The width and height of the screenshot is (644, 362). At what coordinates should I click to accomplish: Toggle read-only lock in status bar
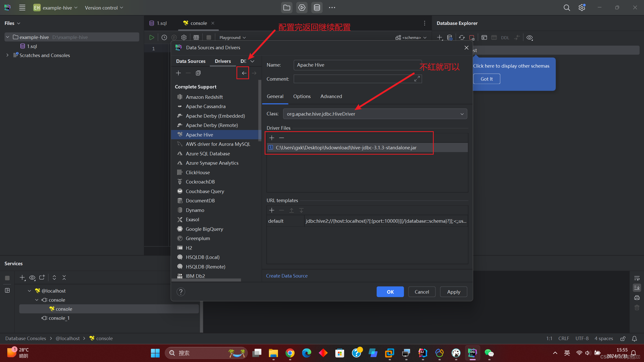point(623,339)
